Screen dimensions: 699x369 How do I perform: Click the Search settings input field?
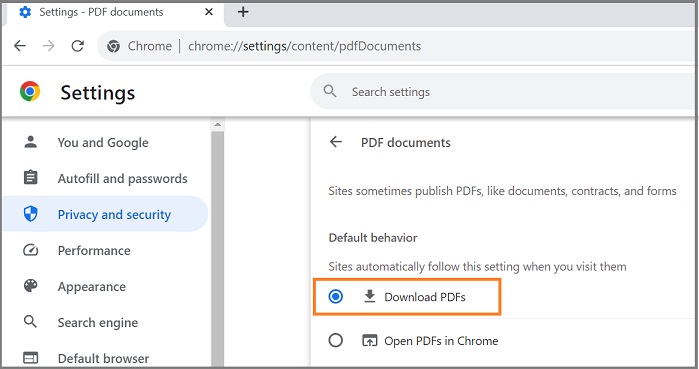(504, 92)
